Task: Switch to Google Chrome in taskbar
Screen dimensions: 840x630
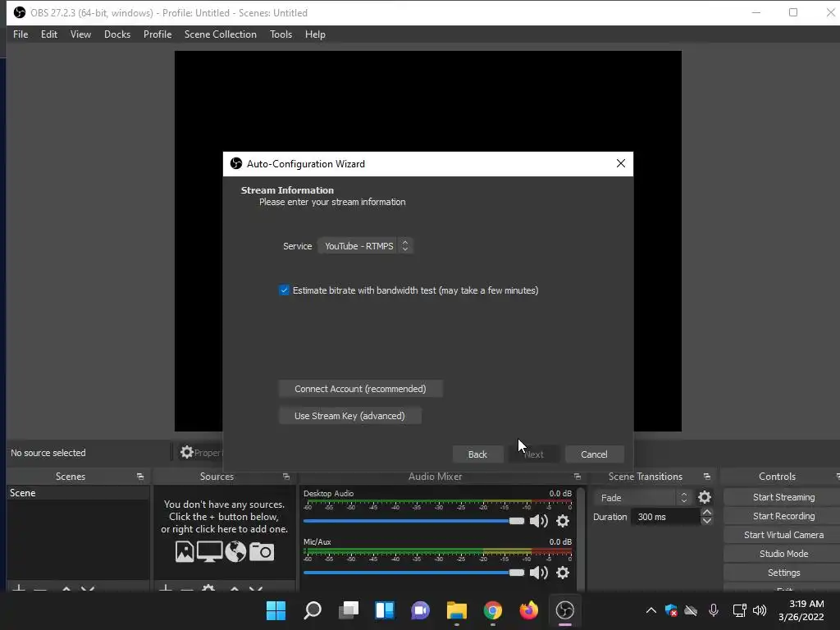Action: (493, 610)
